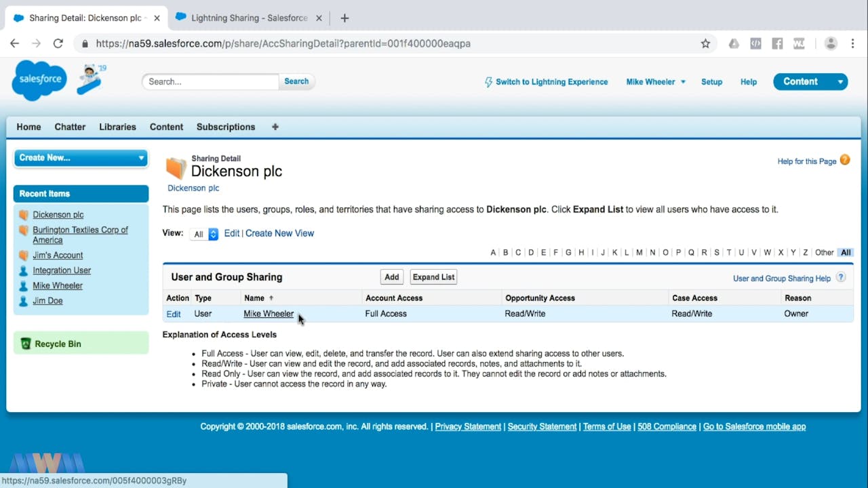The width and height of the screenshot is (868, 488).
Task: Click the Salesforce cloud logo
Action: click(39, 80)
